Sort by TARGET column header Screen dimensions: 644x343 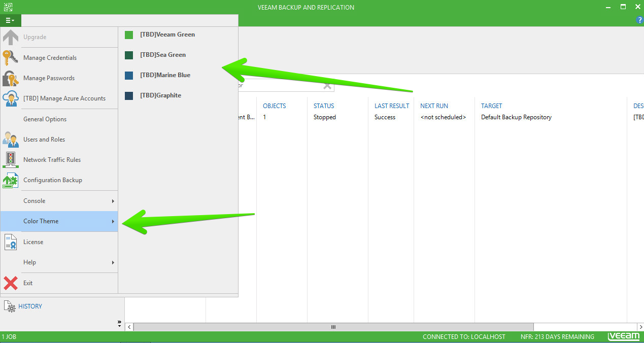click(492, 106)
